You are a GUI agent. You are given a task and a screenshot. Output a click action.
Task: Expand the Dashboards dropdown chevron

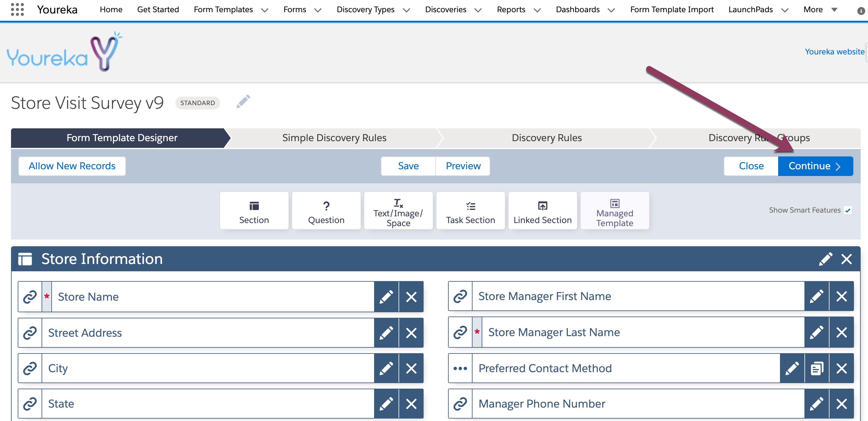coord(611,10)
